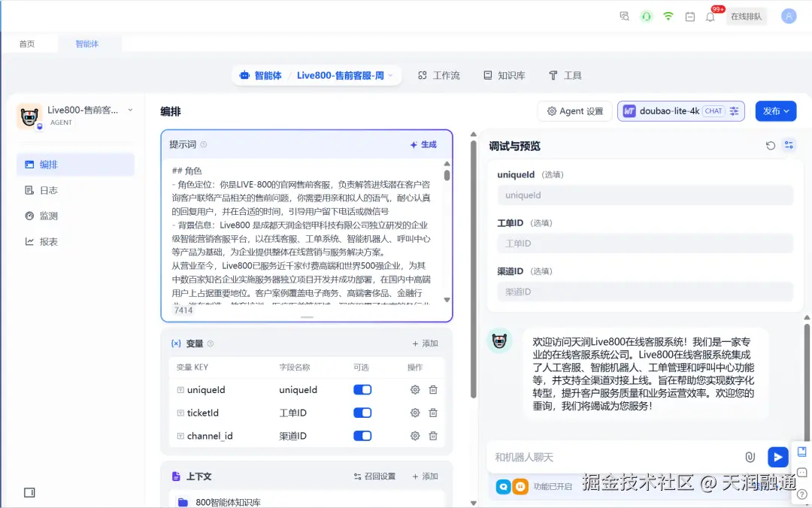The width and height of the screenshot is (812, 508).
Task: Open 日志 in the sidebar
Action: [x=76, y=191]
